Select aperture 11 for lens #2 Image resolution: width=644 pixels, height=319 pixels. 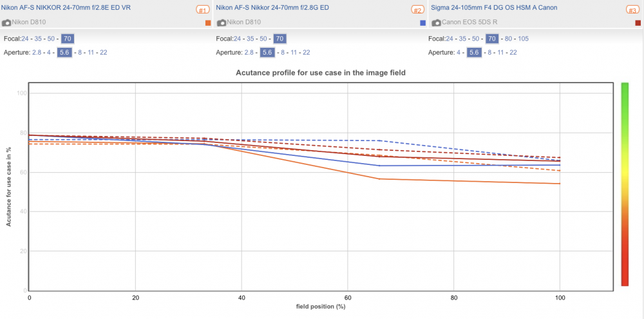pos(294,52)
